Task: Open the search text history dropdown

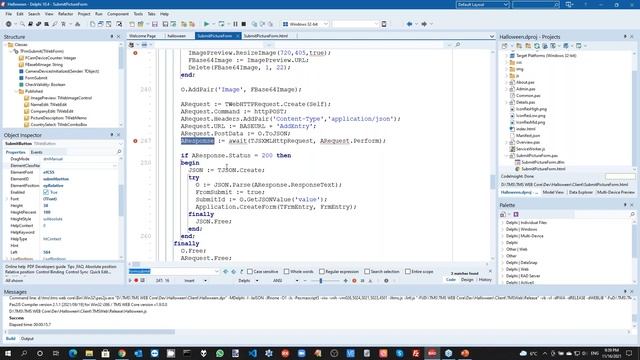Action: (217, 271)
